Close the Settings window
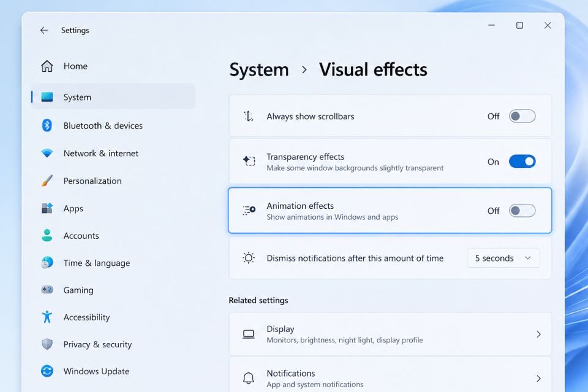Image resolution: width=588 pixels, height=392 pixels. pos(548,25)
